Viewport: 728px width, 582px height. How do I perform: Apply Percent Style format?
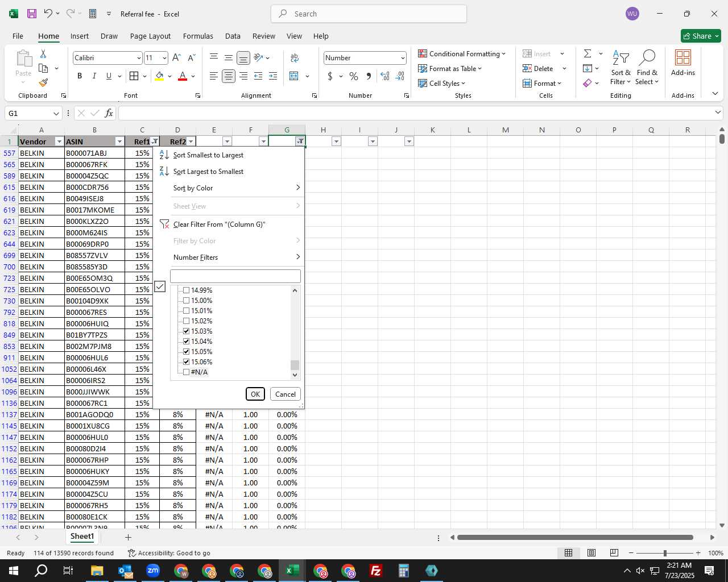pyautogui.click(x=354, y=76)
